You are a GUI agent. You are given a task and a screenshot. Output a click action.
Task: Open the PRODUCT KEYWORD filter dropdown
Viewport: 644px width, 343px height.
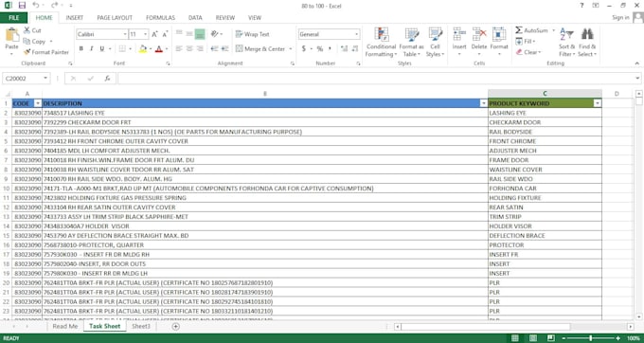pyautogui.click(x=598, y=103)
